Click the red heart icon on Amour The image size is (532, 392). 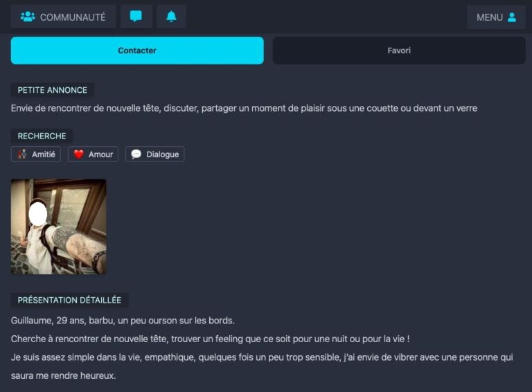(79, 154)
